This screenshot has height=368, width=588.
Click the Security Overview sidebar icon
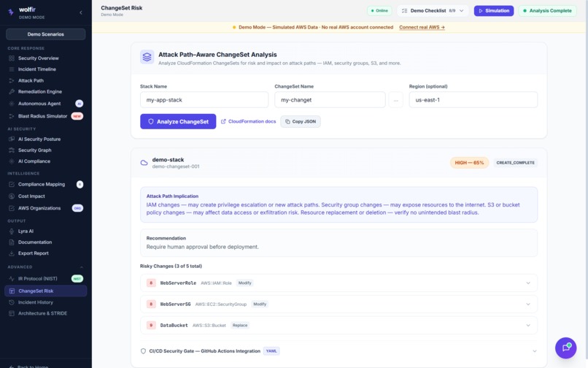coord(12,58)
